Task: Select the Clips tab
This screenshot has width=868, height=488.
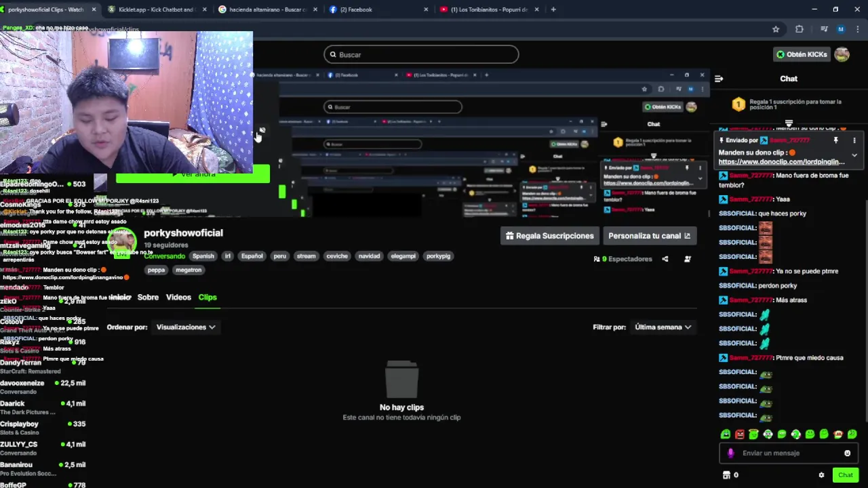Action: pyautogui.click(x=208, y=298)
